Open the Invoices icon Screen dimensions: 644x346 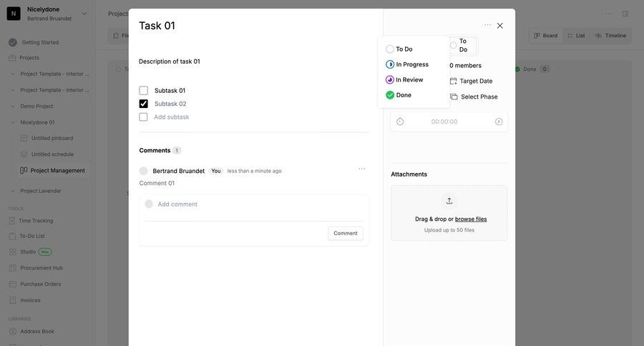click(13, 300)
